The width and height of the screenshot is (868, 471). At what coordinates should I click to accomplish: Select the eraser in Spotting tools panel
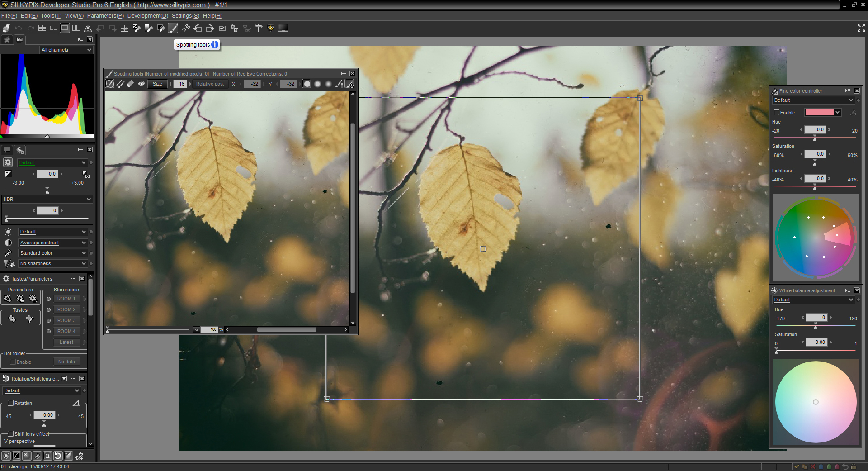pyautogui.click(x=131, y=84)
